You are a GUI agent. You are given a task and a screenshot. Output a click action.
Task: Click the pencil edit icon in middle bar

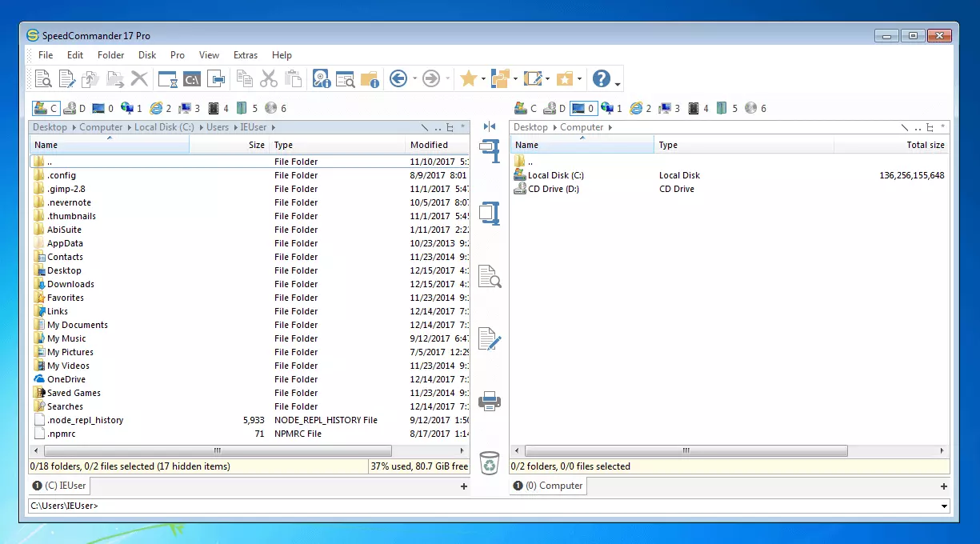point(490,338)
